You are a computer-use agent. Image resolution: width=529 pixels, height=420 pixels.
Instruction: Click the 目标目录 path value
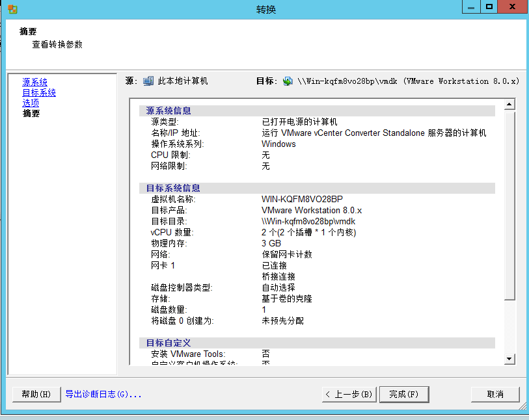(308, 222)
